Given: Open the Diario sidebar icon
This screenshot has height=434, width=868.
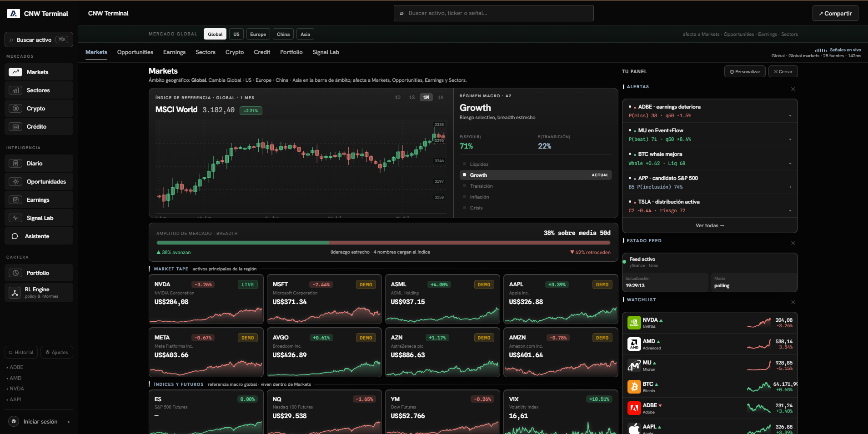Looking at the screenshot, I should click(x=15, y=163).
